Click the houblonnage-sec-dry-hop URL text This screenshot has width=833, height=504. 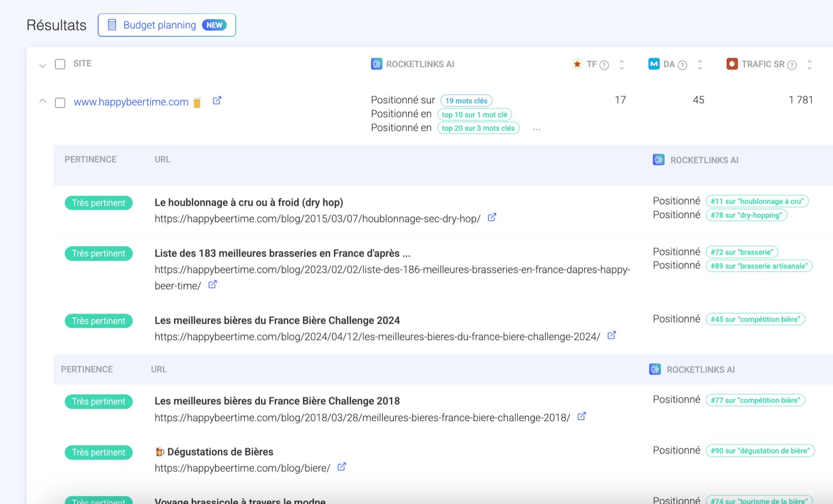point(317,219)
